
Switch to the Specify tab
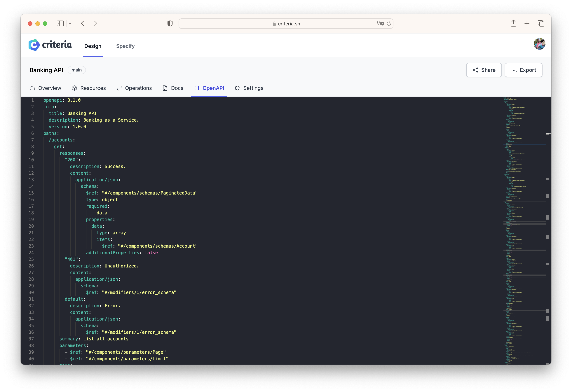point(125,46)
